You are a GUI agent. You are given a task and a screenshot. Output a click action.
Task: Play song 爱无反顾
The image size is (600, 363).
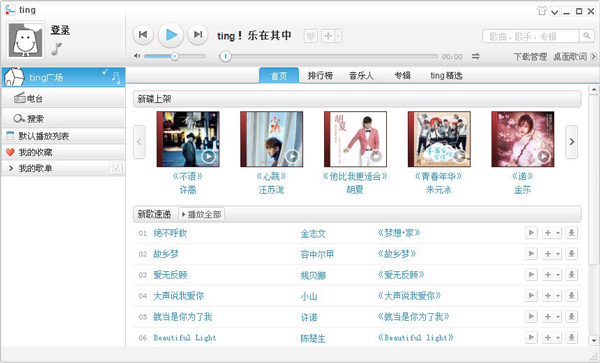(532, 275)
